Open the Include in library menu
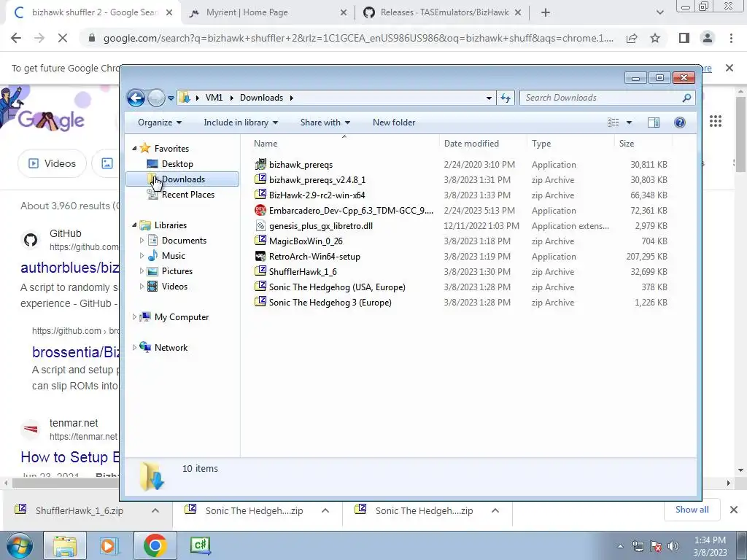747x560 pixels. coord(241,122)
